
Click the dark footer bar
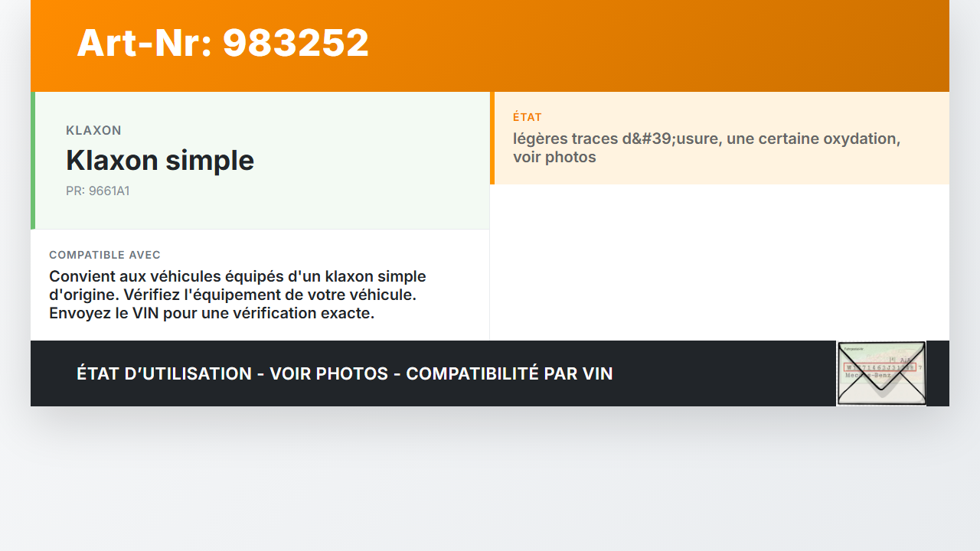[490, 373]
